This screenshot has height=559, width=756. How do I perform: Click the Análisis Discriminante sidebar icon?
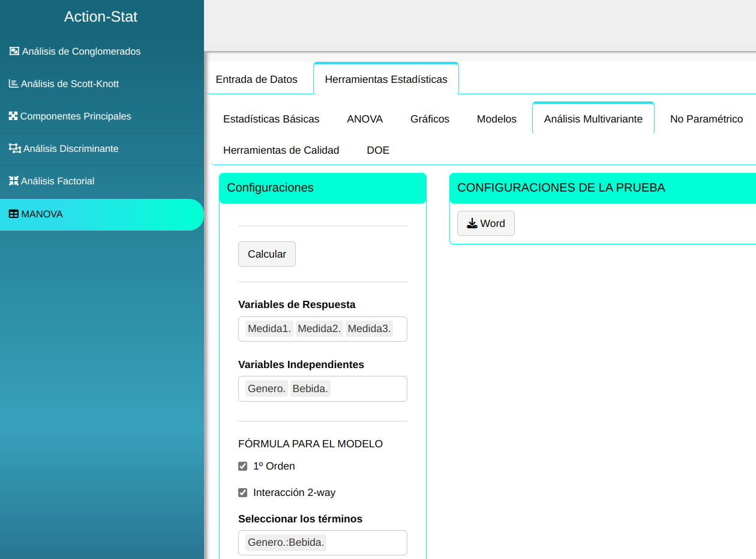14,148
